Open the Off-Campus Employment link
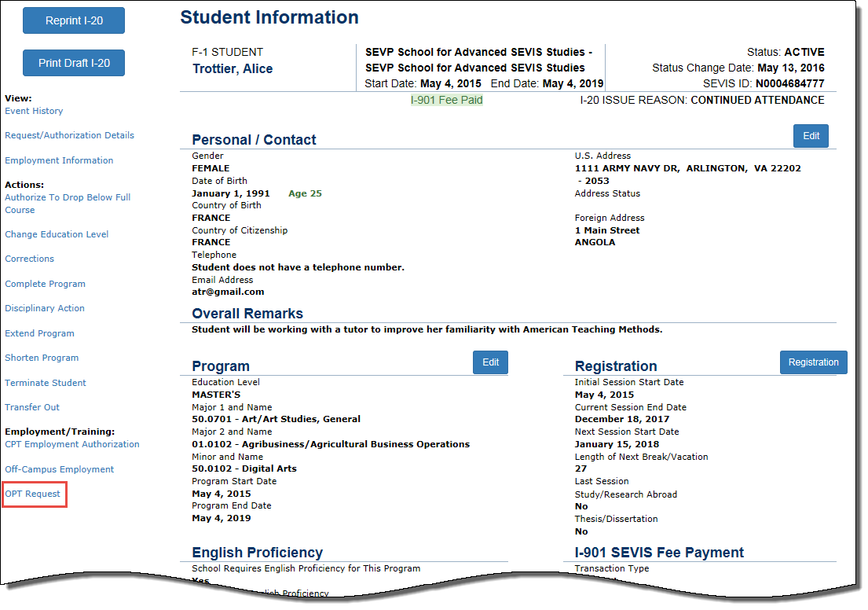Image resolution: width=868 pixels, height=610 pixels. tap(59, 469)
